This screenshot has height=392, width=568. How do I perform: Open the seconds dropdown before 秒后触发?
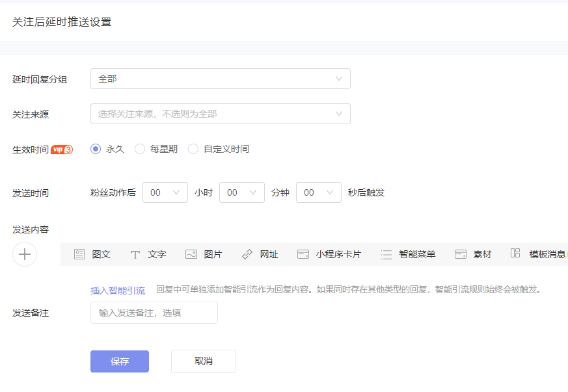point(319,192)
